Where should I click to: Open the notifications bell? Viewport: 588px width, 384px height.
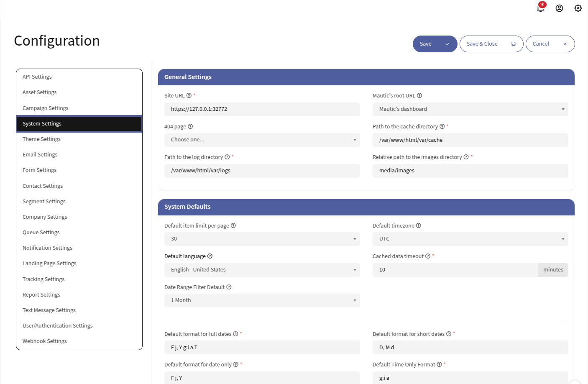point(541,8)
